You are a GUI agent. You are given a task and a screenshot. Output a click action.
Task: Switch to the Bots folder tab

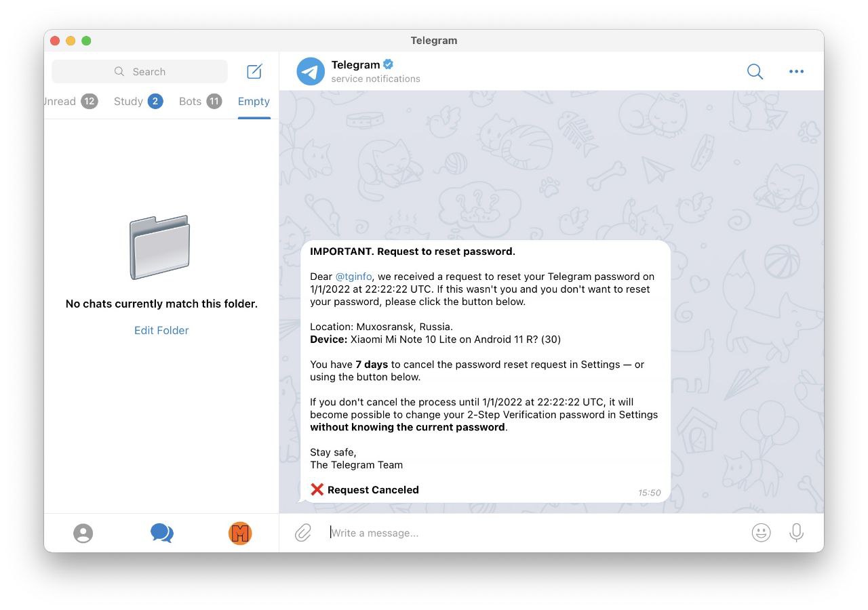pyautogui.click(x=201, y=102)
